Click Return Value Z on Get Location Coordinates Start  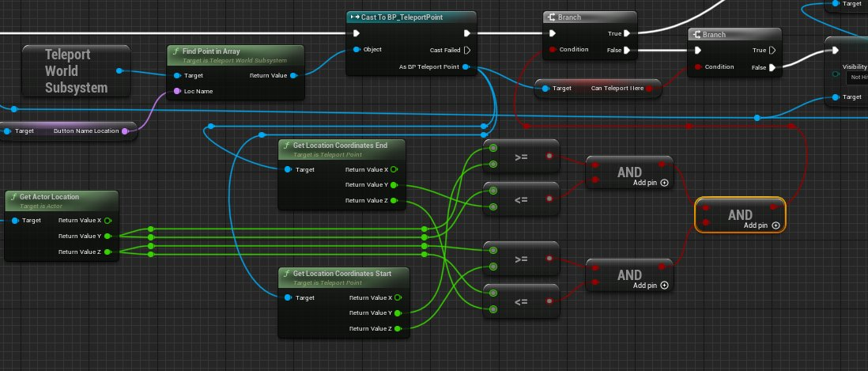[x=398, y=329]
